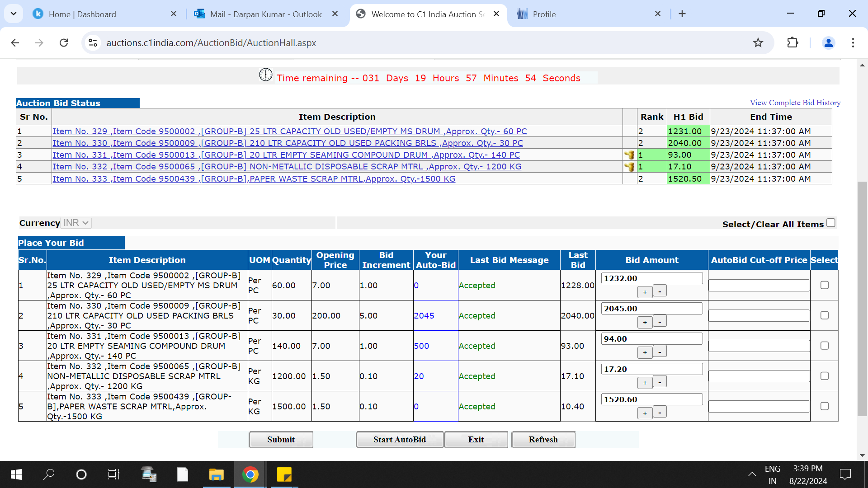Click the Start AutoBid button

pyautogui.click(x=399, y=440)
